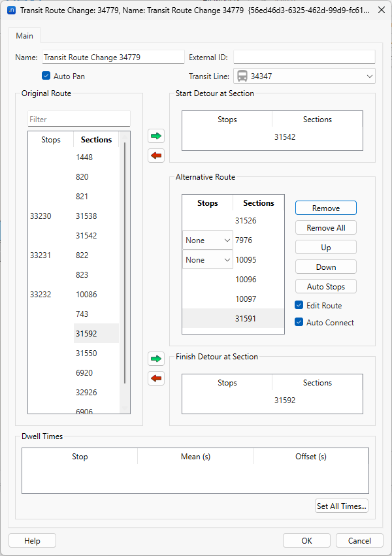Viewport: 392px width, 556px height.
Task: Click the Original Route Stops column header
Action: (51, 140)
